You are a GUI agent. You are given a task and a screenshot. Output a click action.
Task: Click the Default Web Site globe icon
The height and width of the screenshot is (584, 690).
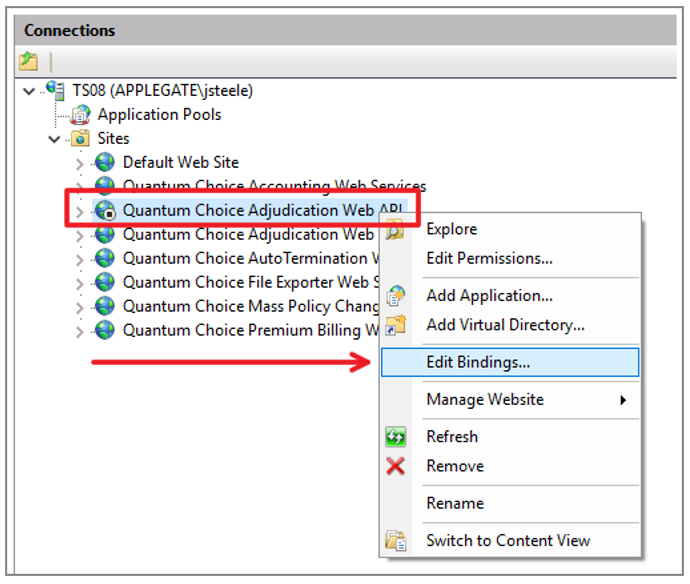click(x=105, y=162)
